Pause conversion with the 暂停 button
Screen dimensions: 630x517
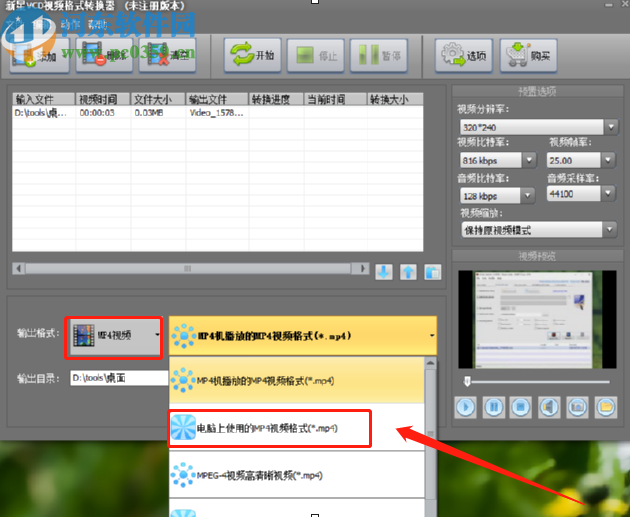(x=378, y=55)
